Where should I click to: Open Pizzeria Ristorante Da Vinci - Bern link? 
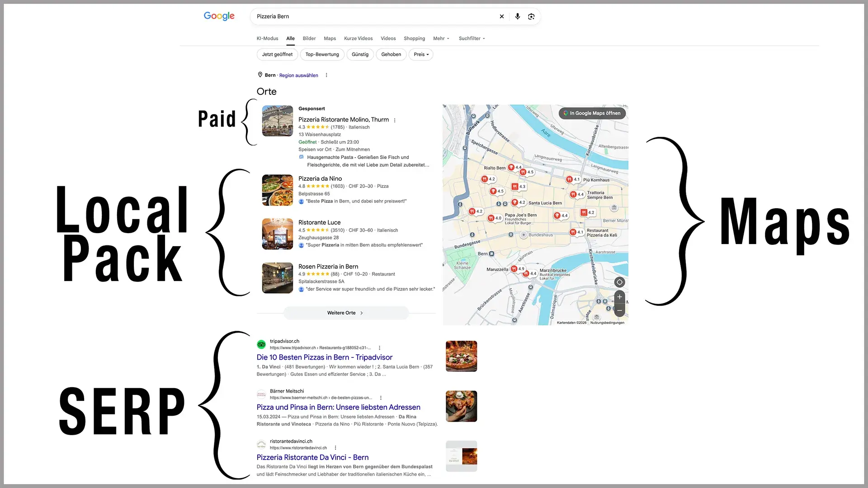pos(312,457)
